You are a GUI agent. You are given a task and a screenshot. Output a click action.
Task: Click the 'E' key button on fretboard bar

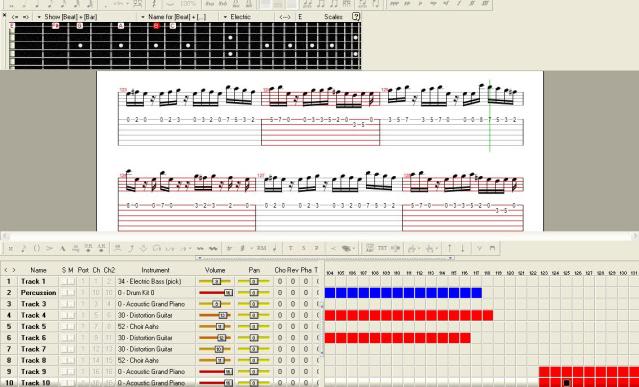(x=300, y=17)
